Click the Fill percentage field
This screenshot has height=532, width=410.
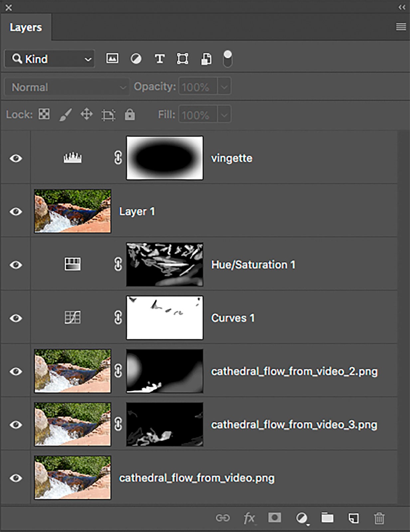pyautogui.click(x=198, y=115)
